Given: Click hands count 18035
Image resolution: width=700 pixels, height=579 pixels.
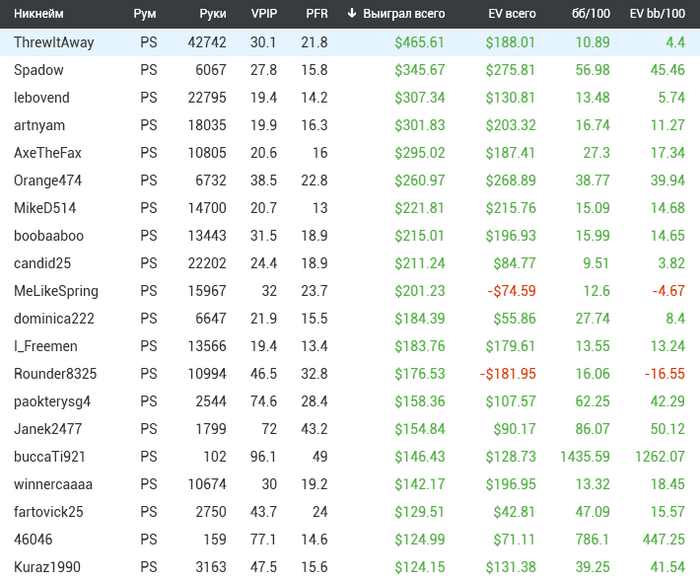Looking at the screenshot, I should click(207, 125).
